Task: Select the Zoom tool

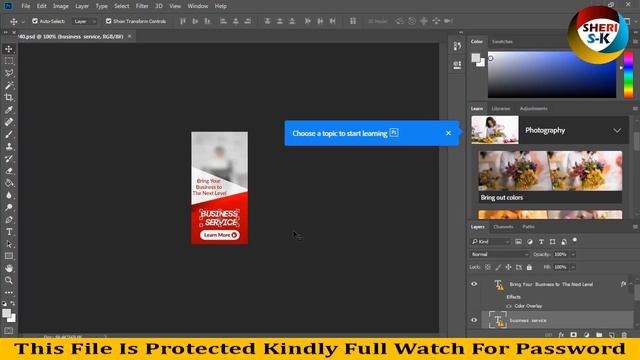Action: point(9,280)
